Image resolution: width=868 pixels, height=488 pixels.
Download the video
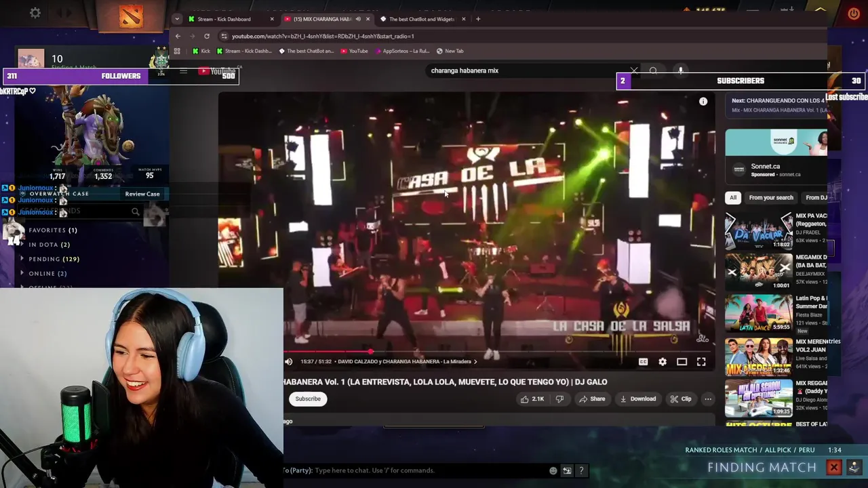[x=638, y=399]
